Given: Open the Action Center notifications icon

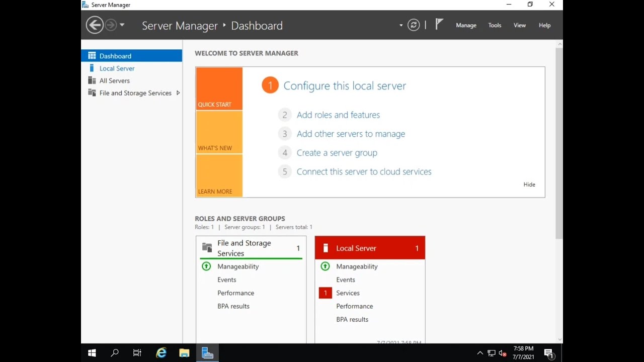Looking at the screenshot, I should coord(549,353).
